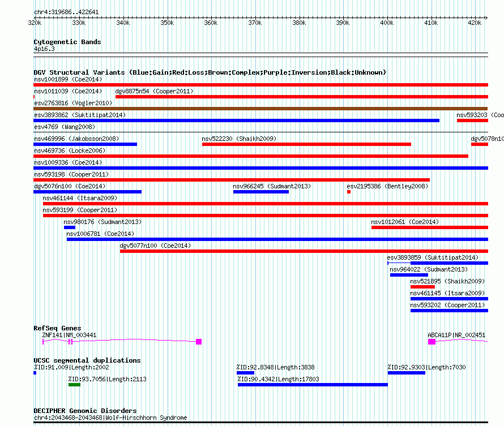Click the 420k ruler tick label
This screenshot has height=426, width=504.
click(x=475, y=23)
